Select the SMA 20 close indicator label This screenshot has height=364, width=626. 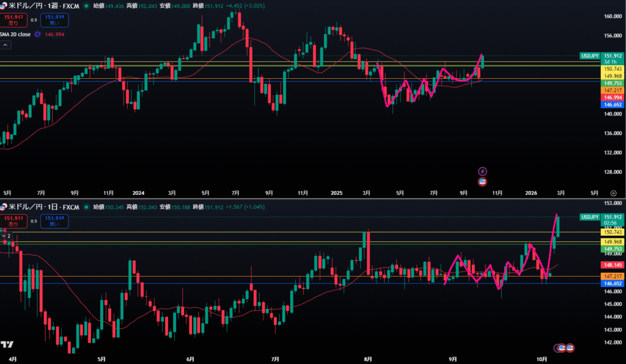[x=16, y=34]
